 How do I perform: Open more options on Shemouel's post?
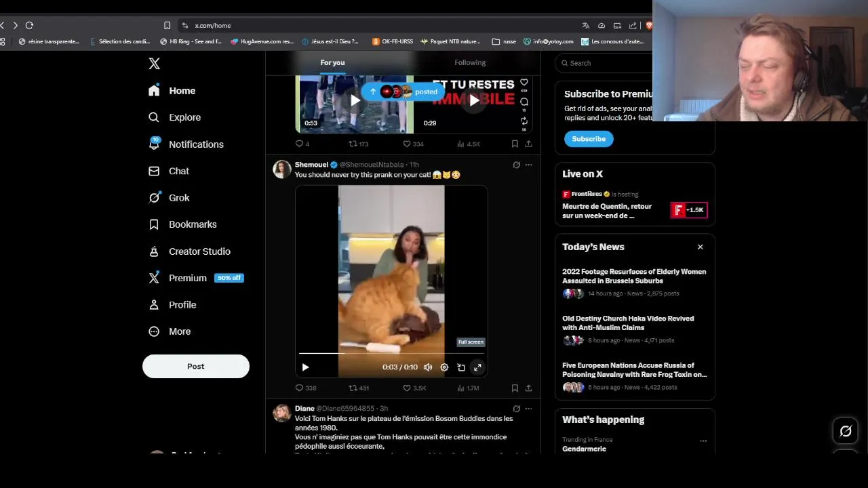[529, 165]
